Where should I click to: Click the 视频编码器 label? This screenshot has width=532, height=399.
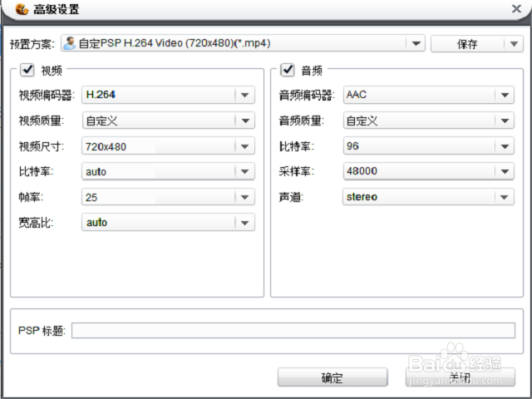point(47,96)
